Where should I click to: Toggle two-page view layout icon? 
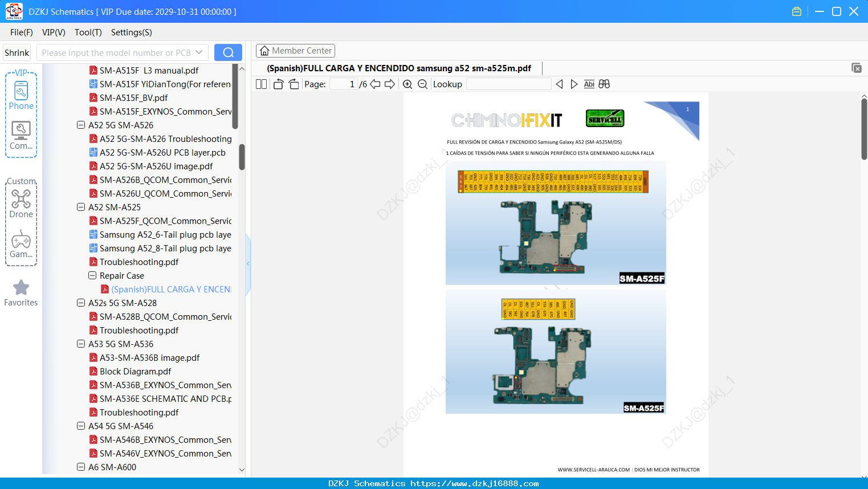[261, 84]
